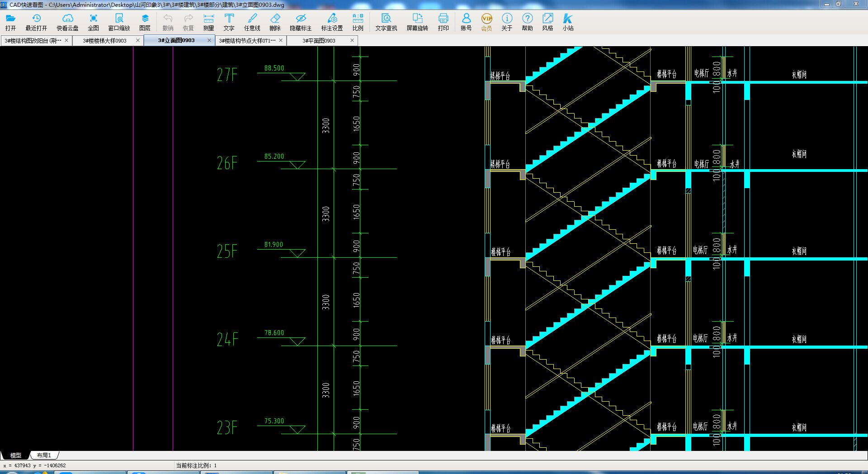
Task: Click the 25F floor label
Action: point(227,251)
